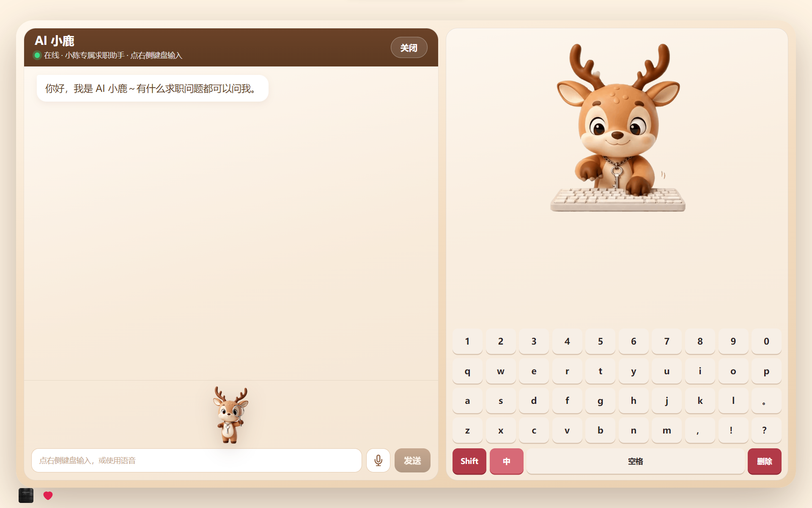This screenshot has height=508, width=812.
Task: Click the small deer mascot holding magnifier
Action: pyautogui.click(x=230, y=415)
